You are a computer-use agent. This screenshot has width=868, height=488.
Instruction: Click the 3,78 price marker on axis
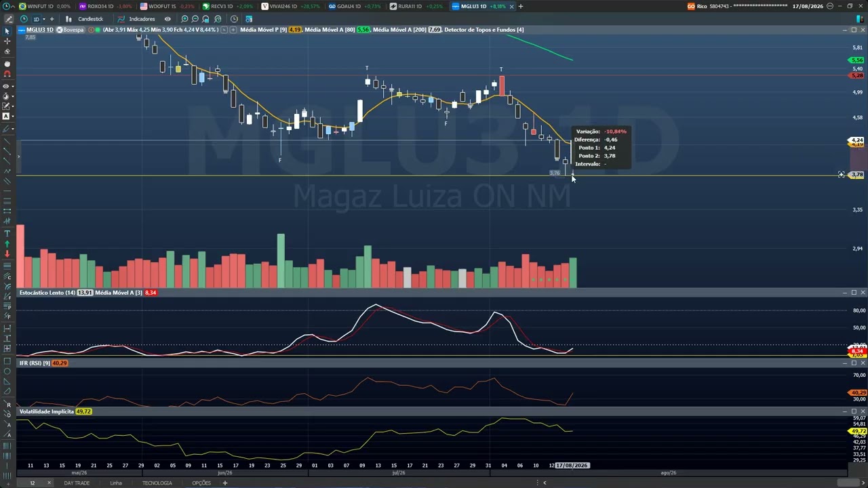click(857, 175)
